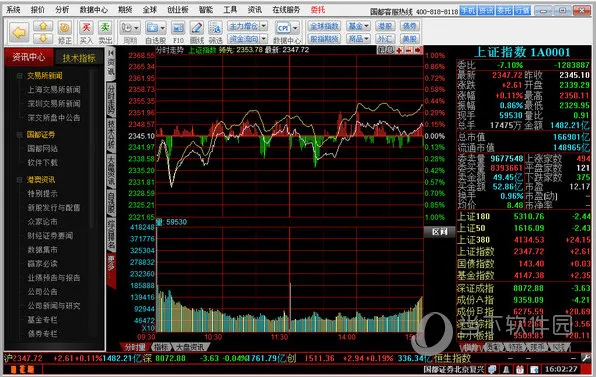The width and height of the screenshot is (596, 377).
Task: Click the 恒生指数 ticker text
Action: coord(452,358)
